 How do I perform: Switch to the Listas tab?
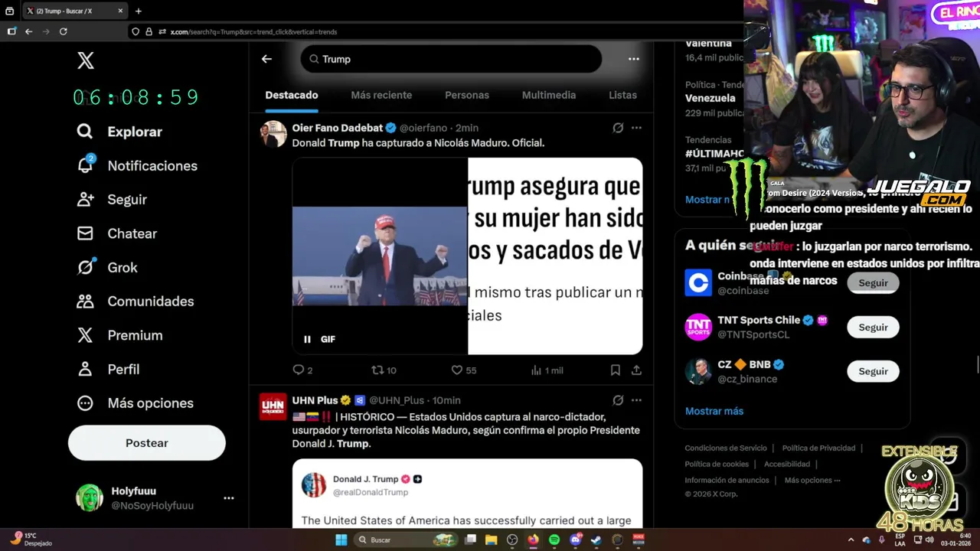(x=622, y=95)
